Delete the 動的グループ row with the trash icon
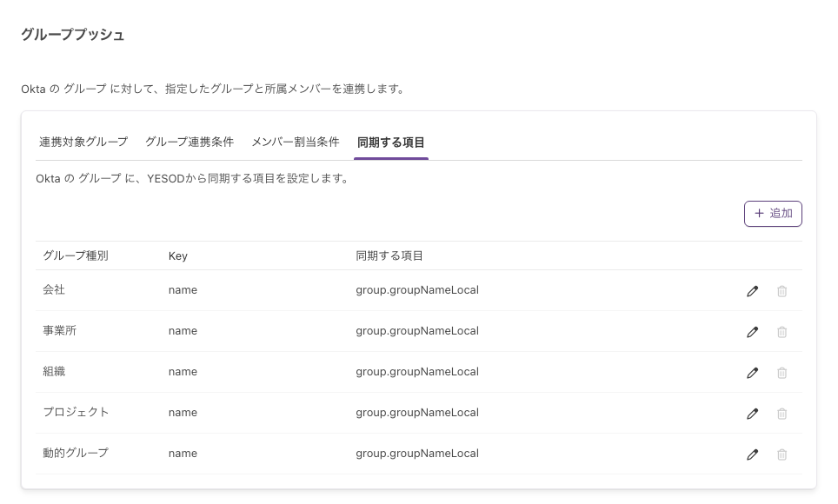Viewport: 838px width, 504px height. [x=781, y=454]
